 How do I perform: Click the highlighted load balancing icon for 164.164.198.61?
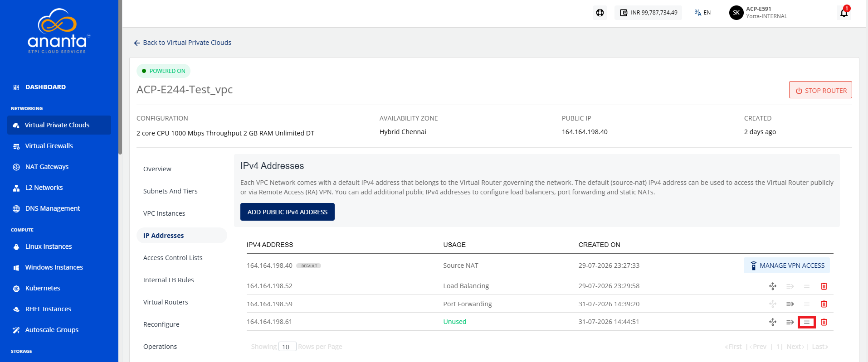tap(807, 322)
